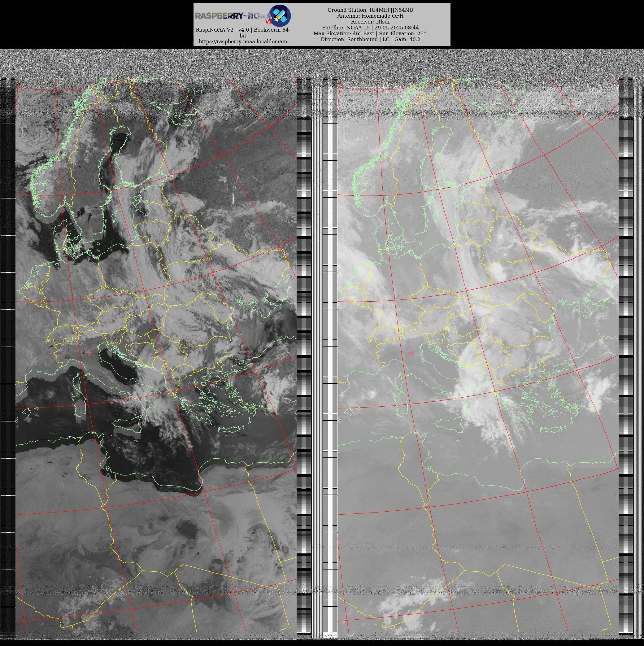Select the 'RaspiNOAA V2 | v4.0 | Bookworm 64-' text
Image resolution: width=644 pixels, height=646 pixels.
[x=243, y=30]
